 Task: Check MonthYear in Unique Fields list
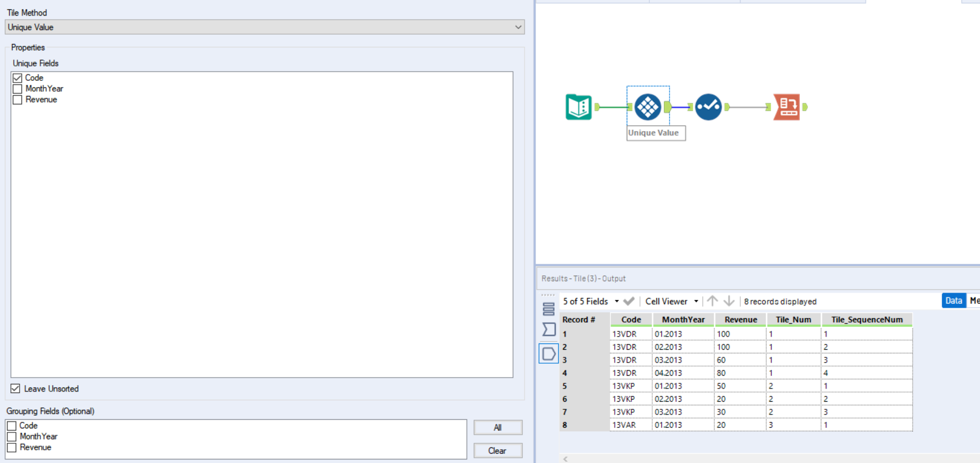pos(17,89)
